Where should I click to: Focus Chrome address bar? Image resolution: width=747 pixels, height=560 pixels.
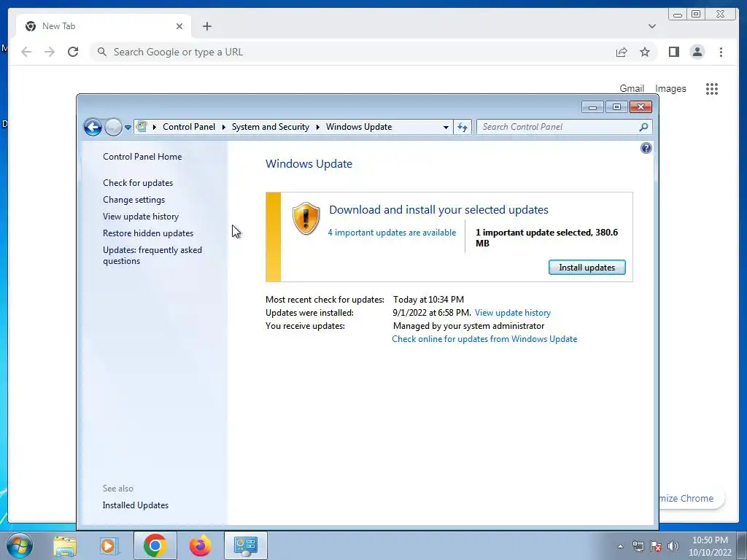pos(352,52)
